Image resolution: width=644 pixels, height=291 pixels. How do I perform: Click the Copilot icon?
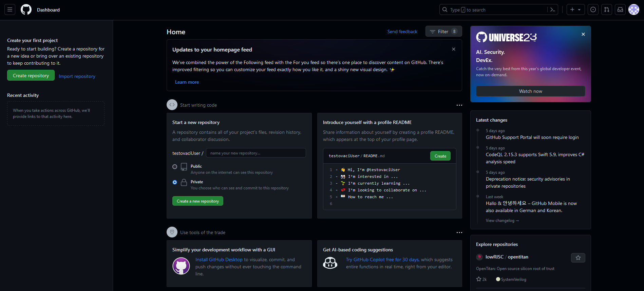(330, 263)
